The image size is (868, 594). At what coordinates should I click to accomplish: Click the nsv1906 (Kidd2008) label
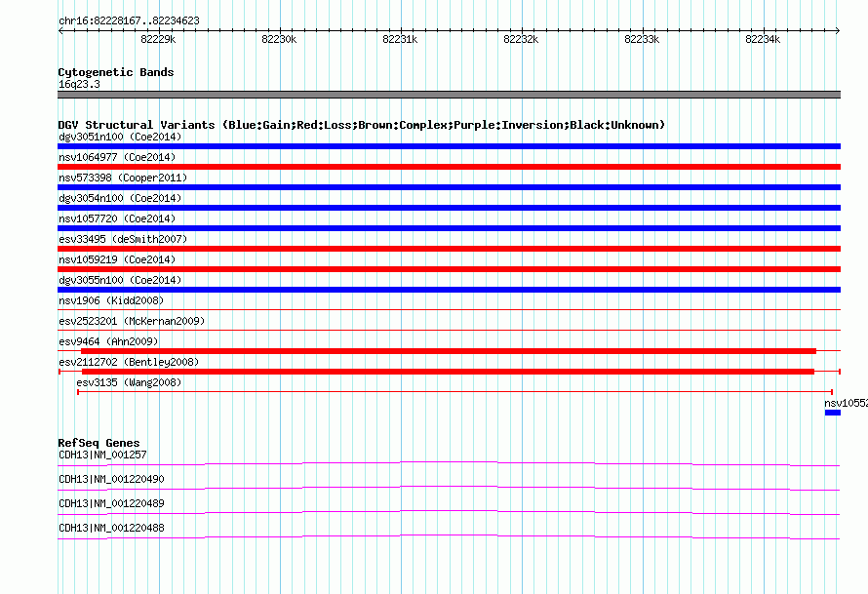click(x=111, y=300)
